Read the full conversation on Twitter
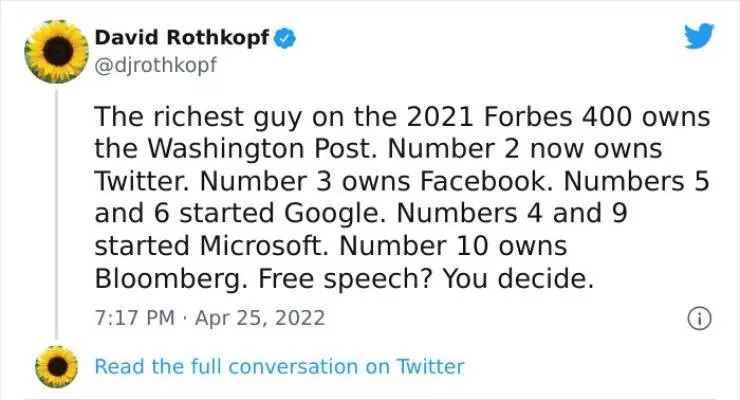 pyautogui.click(x=279, y=367)
